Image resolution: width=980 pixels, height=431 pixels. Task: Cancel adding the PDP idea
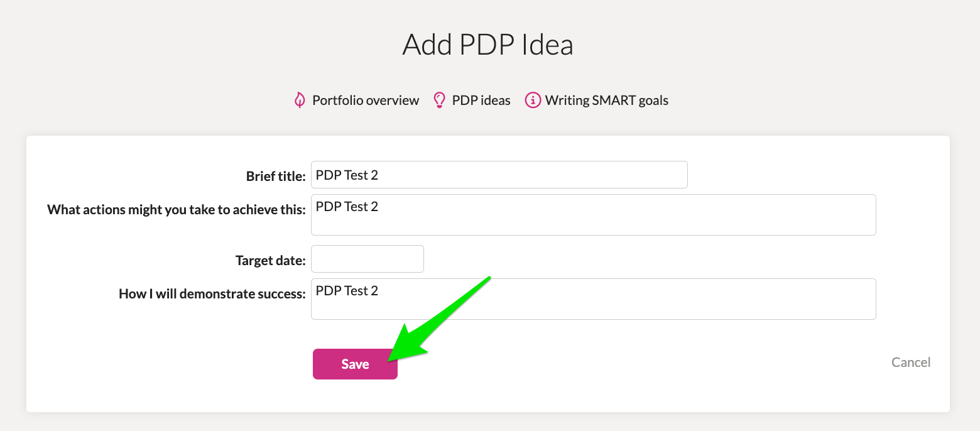pyautogui.click(x=911, y=363)
